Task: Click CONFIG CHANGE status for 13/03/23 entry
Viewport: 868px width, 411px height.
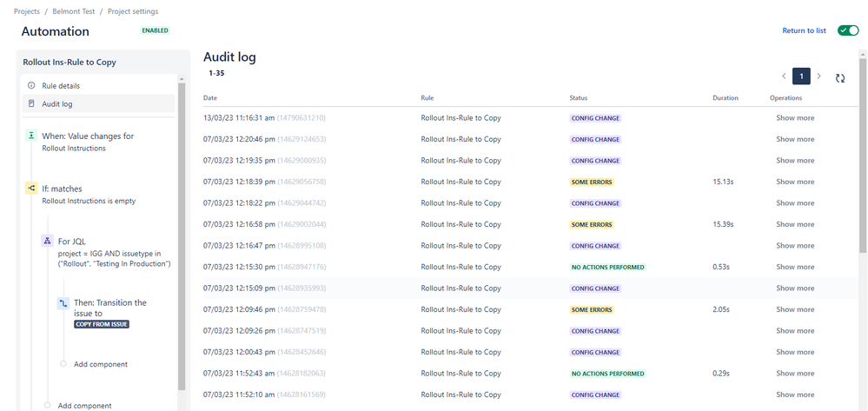Action: click(x=596, y=118)
